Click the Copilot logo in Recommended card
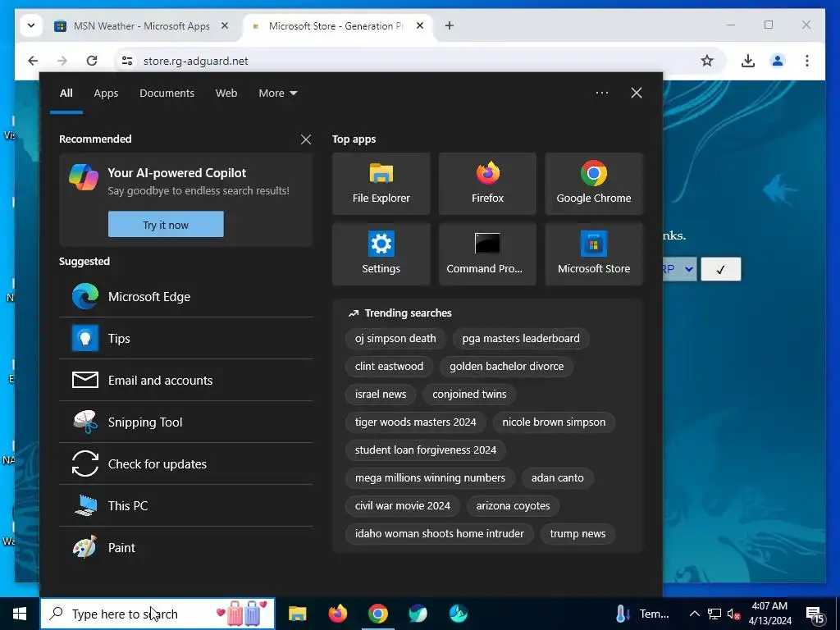 tap(84, 177)
